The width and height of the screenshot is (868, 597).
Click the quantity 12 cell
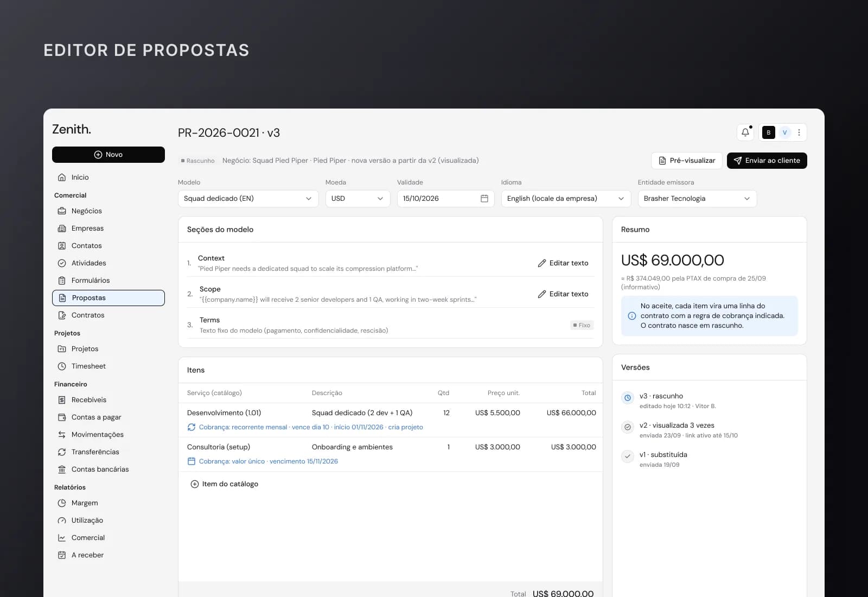point(446,413)
